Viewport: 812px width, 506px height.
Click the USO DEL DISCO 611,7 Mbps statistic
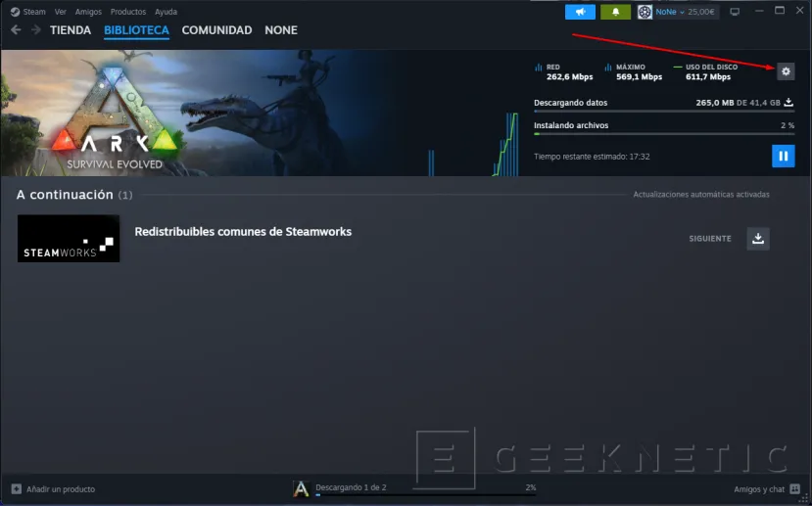[x=705, y=71]
